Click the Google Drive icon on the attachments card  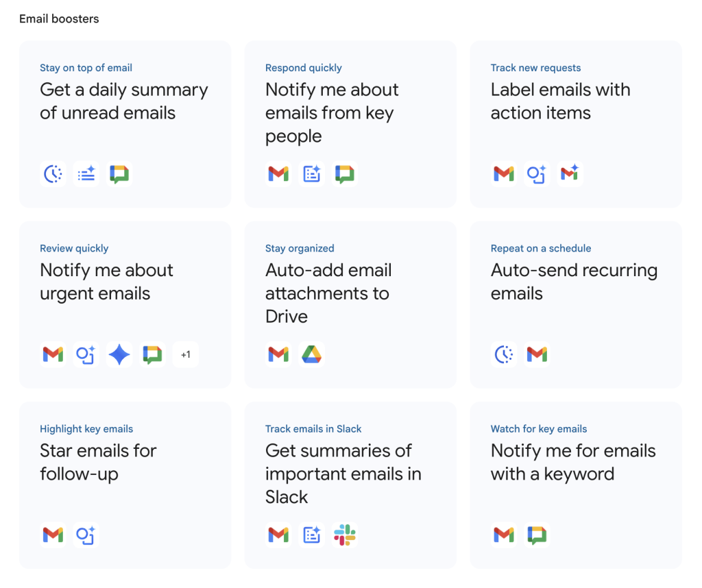311,354
